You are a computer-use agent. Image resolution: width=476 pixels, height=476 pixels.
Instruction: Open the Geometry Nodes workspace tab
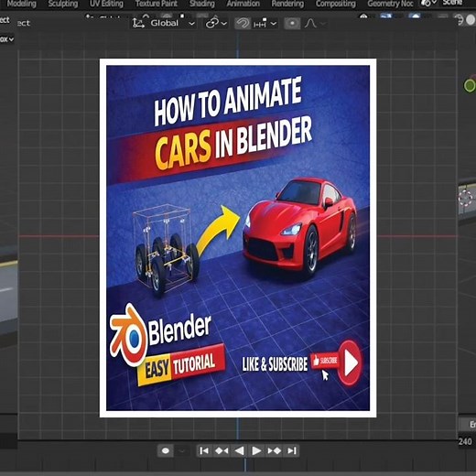tap(390, 4)
